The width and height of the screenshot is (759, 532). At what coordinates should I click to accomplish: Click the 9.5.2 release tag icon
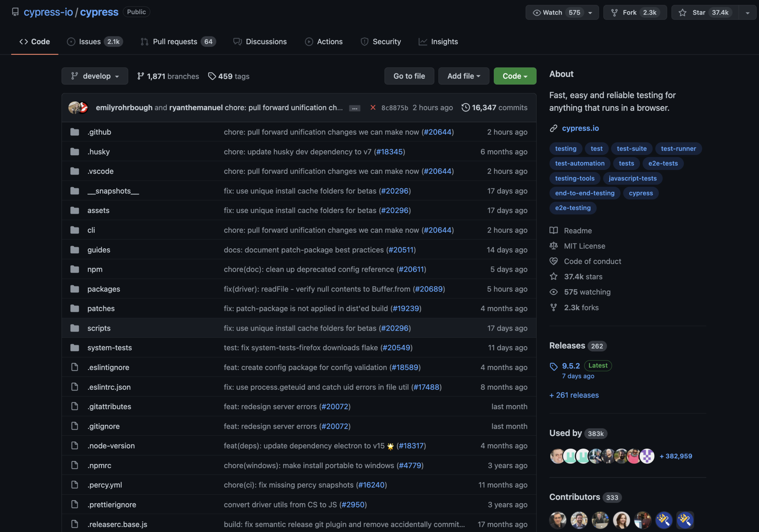[554, 366]
